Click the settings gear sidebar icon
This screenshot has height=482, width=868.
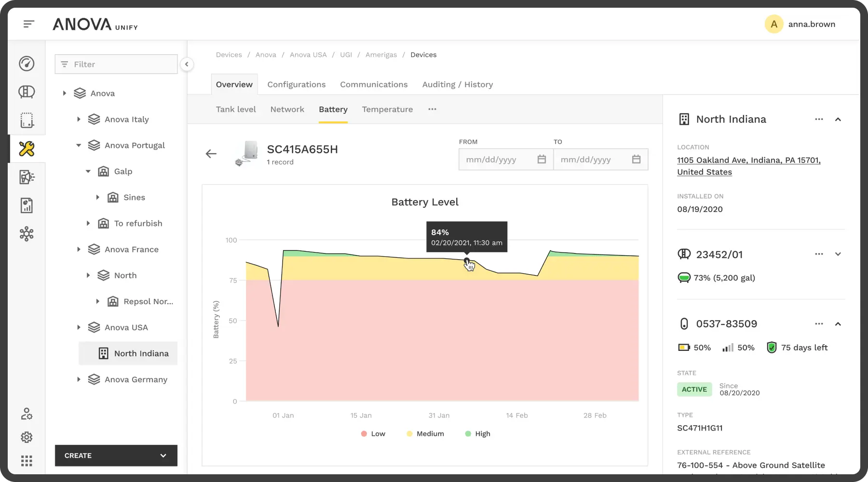coord(27,437)
